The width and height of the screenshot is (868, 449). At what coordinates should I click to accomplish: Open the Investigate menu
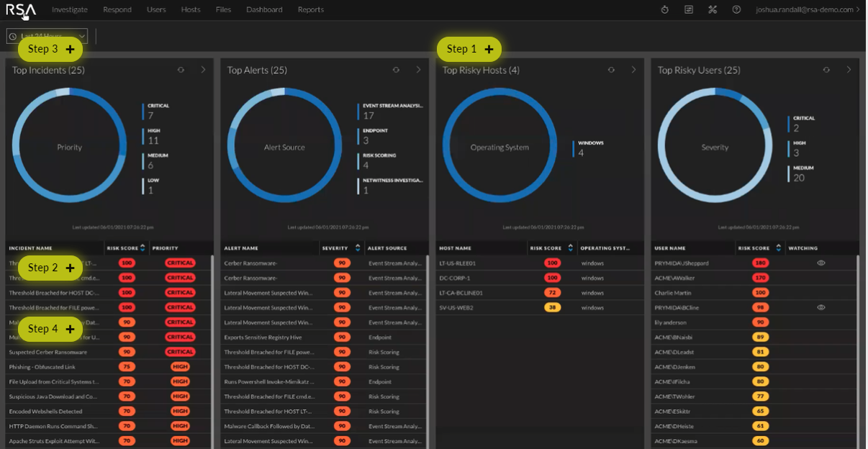[x=68, y=9]
